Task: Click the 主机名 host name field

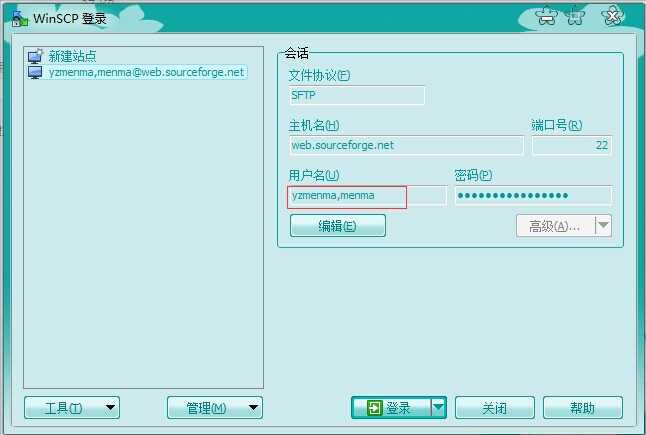Action: click(406, 145)
